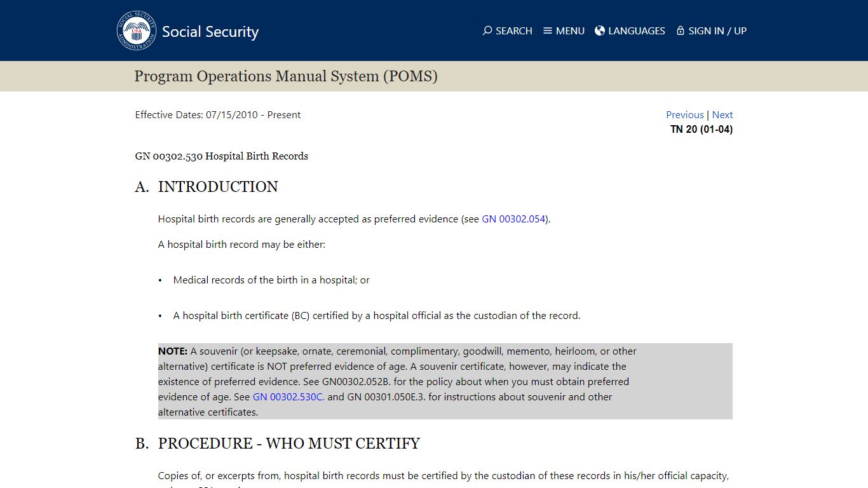Click the globe icon beside LANGUAGES
This screenshot has height=488, width=868.
point(600,30)
